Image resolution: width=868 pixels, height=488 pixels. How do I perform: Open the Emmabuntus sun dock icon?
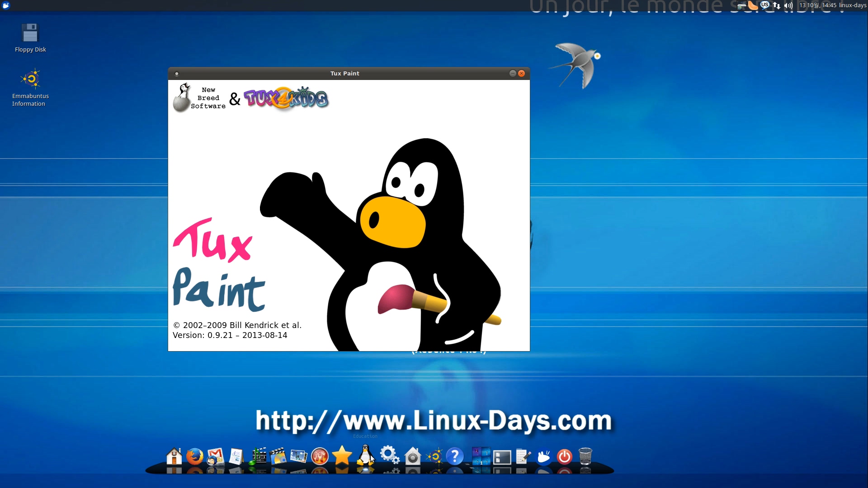[x=434, y=456]
